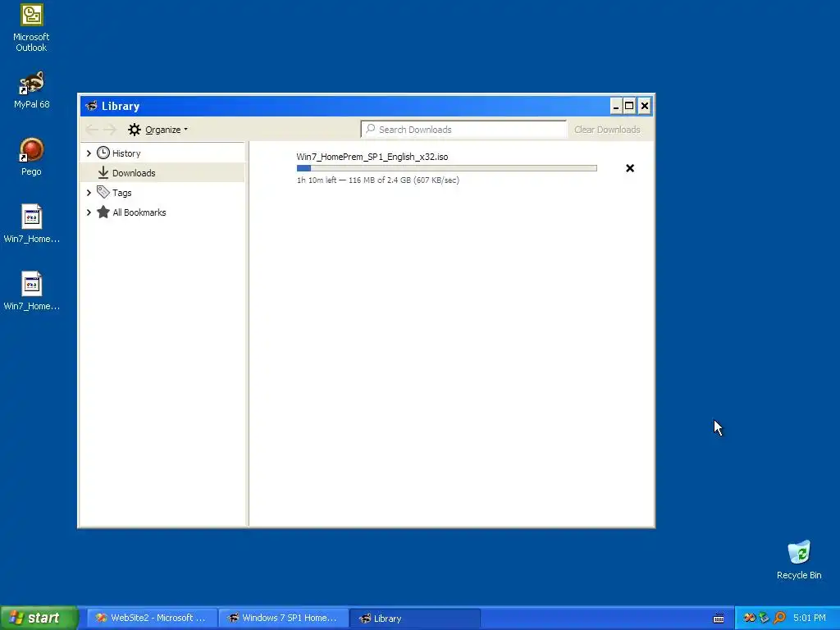Click the leftmost system tray icon
This screenshot has width=840, height=630.
point(750,618)
